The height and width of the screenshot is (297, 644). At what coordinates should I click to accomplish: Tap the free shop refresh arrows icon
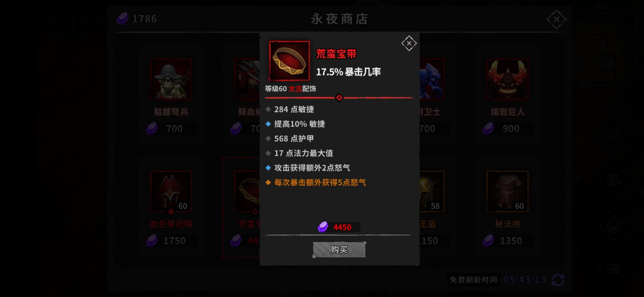pyautogui.click(x=558, y=280)
